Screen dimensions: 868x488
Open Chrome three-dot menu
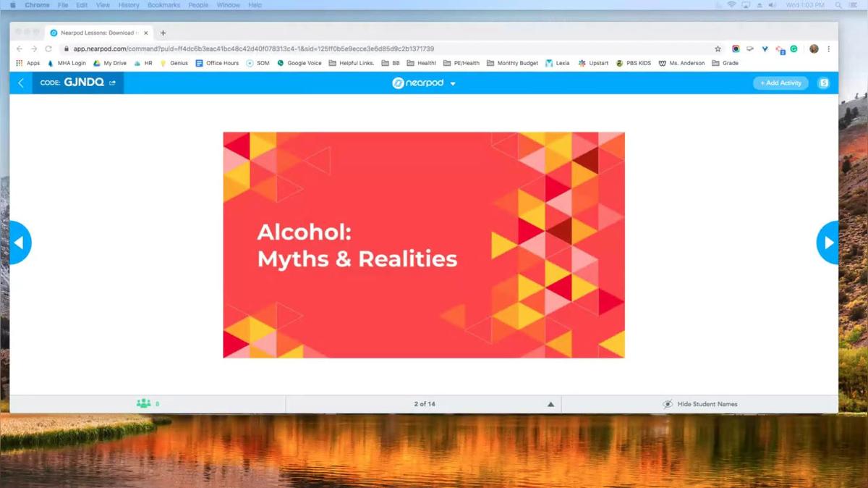click(829, 49)
